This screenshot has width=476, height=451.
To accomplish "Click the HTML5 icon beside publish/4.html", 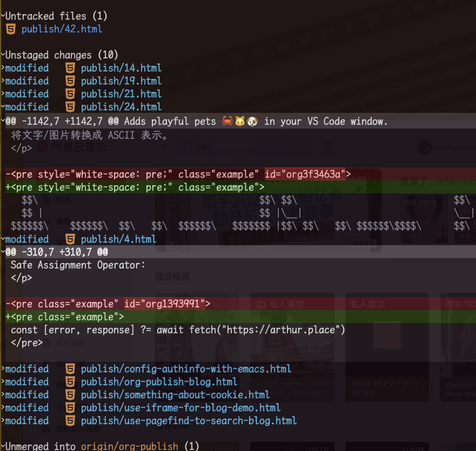I will click(x=70, y=239).
